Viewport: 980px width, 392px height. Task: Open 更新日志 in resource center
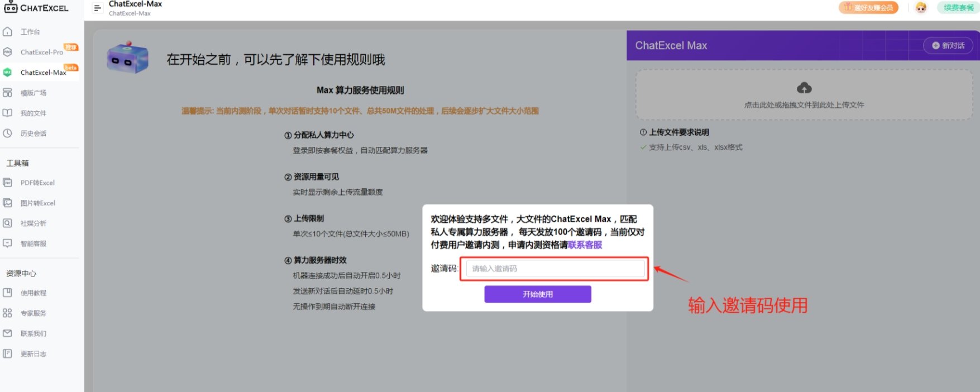[x=33, y=354]
